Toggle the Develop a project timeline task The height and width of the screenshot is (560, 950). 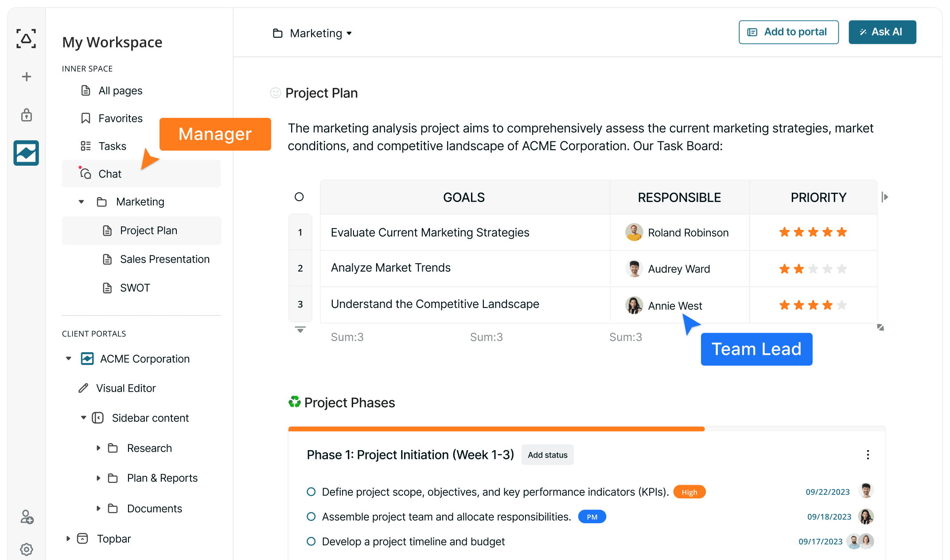point(311,541)
